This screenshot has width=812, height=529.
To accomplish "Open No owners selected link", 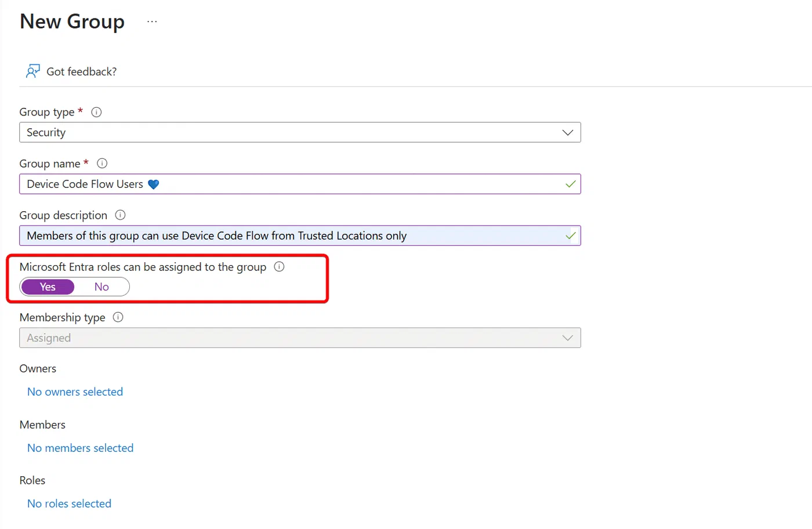I will click(75, 392).
